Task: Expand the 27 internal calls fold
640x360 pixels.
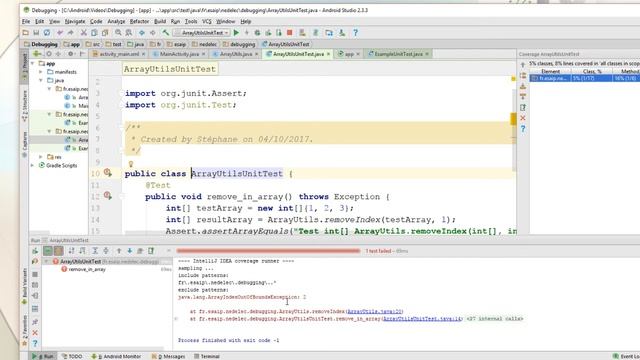Action: point(494,319)
